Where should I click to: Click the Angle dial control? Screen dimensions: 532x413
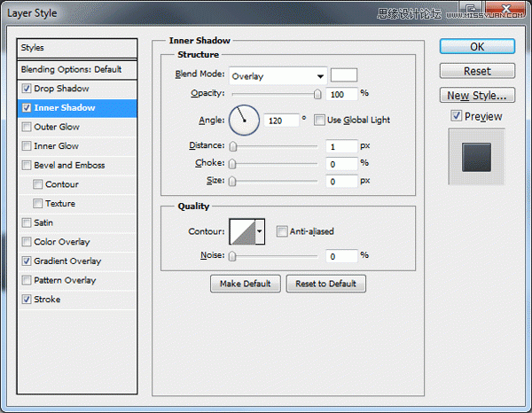pos(245,120)
